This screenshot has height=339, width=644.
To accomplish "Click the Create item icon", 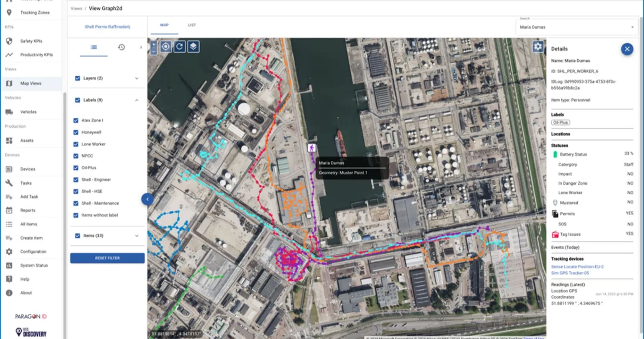I will 9,238.
